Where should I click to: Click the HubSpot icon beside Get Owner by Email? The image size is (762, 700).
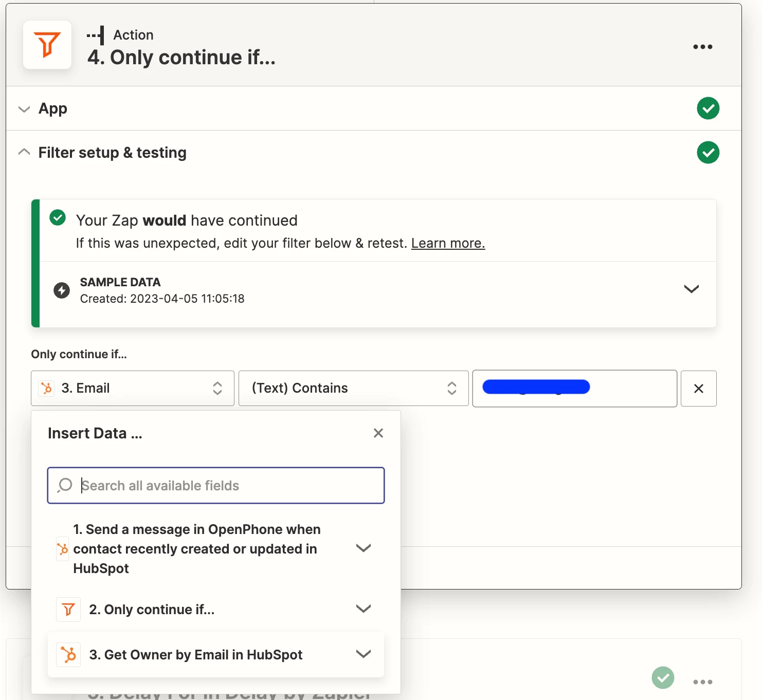(68, 655)
